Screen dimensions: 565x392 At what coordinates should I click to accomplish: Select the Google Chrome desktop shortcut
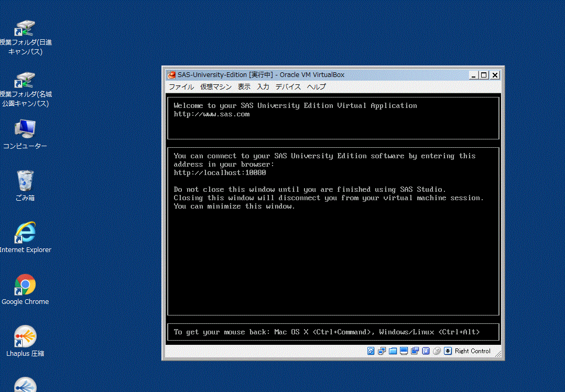point(25,289)
